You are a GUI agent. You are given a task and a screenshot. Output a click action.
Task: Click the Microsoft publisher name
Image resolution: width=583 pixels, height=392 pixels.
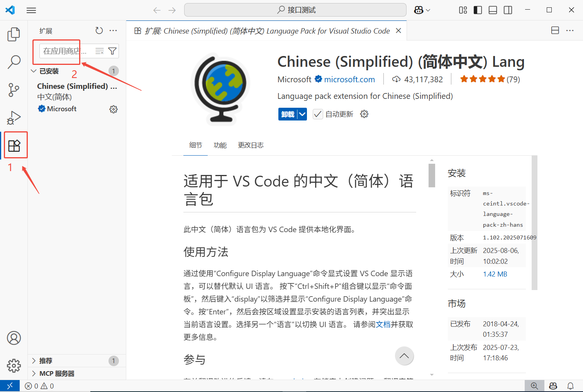(294, 80)
